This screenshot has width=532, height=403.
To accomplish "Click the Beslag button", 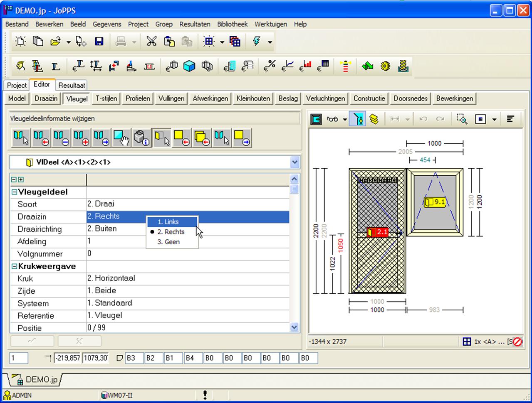I will pyautogui.click(x=288, y=98).
